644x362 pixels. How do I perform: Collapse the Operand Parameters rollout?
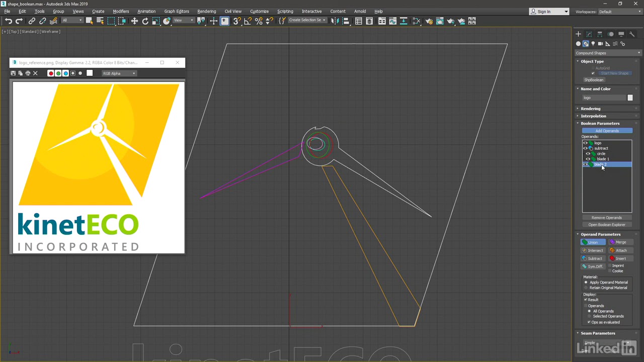click(601, 234)
